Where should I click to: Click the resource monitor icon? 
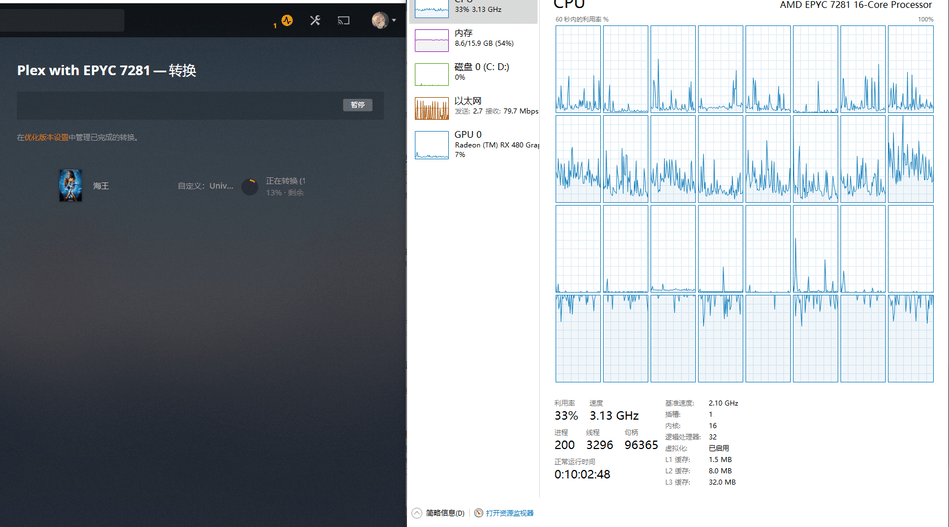478,513
